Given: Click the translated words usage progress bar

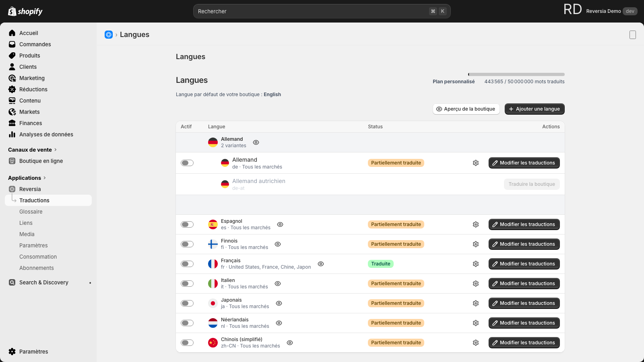Looking at the screenshot, I should pos(516,74).
